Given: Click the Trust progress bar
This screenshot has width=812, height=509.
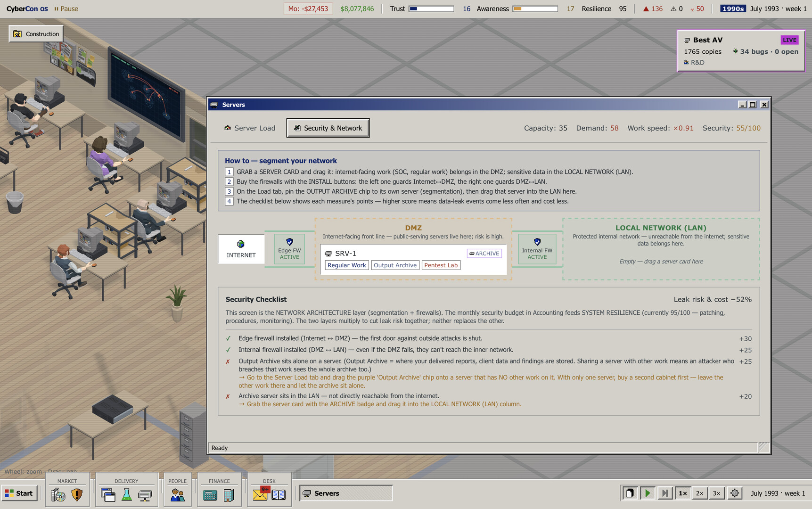Looking at the screenshot, I should 431,9.
